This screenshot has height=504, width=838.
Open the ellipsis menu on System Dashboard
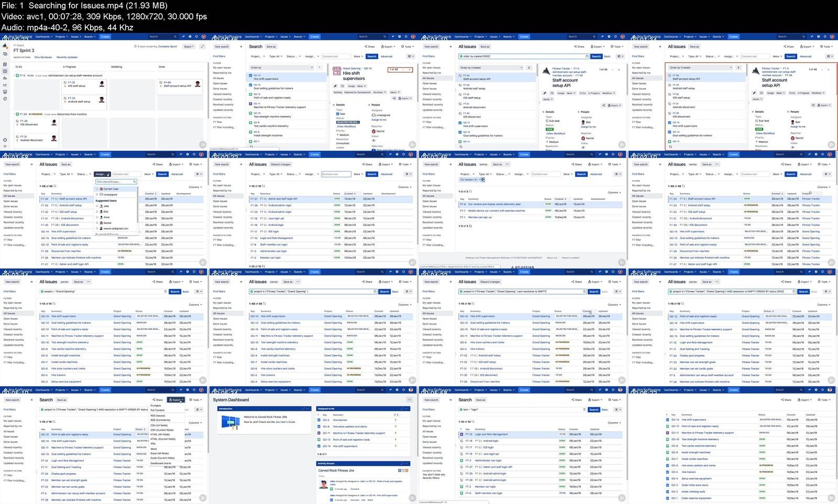409,400
